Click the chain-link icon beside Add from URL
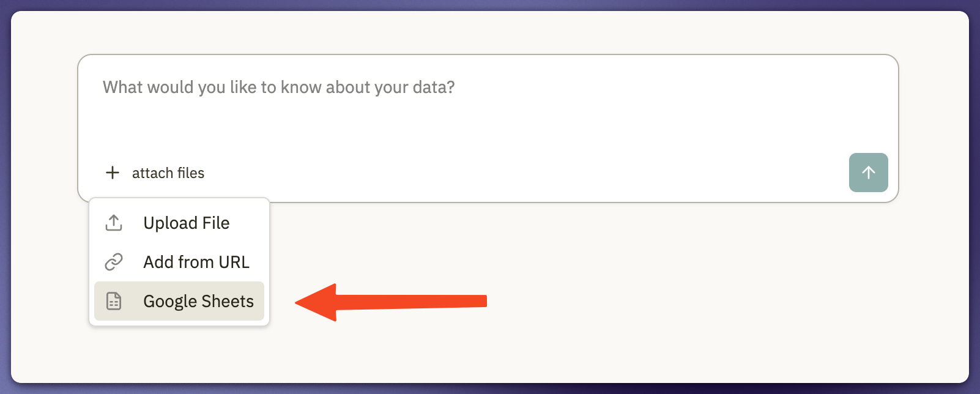980x394 pixels. coord(113,262)
